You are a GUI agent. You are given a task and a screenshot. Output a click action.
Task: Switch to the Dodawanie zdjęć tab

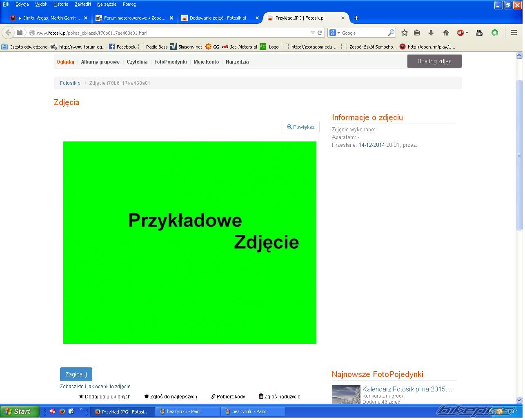pos(218,18)
